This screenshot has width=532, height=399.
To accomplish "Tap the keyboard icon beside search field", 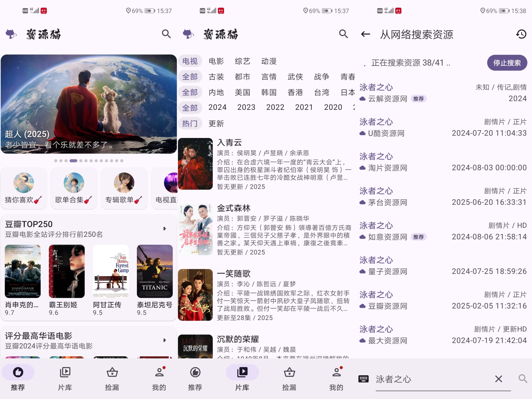I will 363,379.
